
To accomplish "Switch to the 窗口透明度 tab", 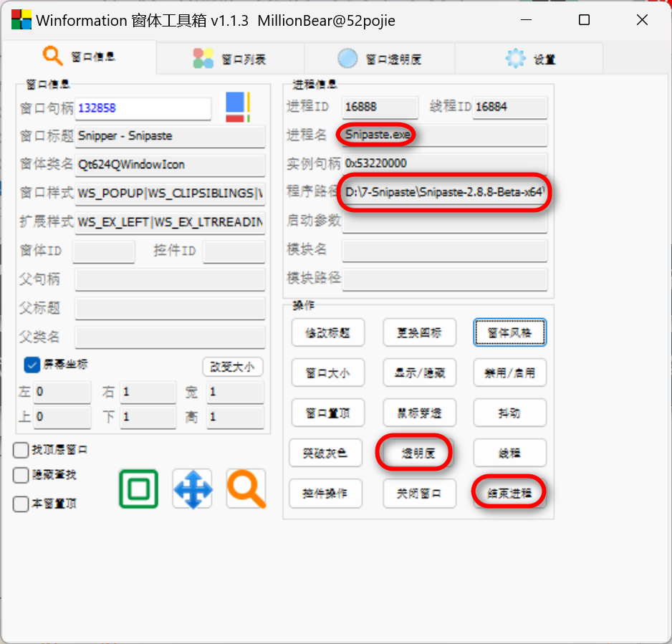I will (379, 58).
